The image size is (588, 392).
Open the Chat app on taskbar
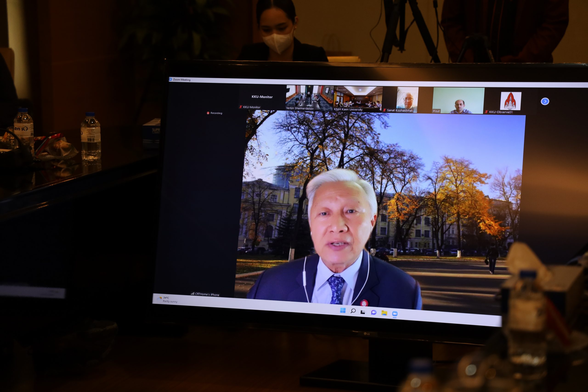click(x=373, y=312)
